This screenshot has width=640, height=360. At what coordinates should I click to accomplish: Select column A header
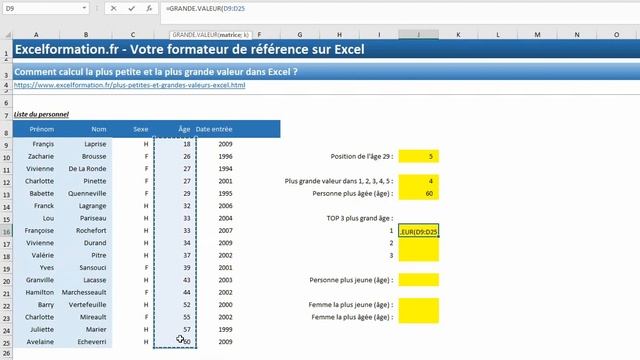pyautogui.click(x=36, y=35)
